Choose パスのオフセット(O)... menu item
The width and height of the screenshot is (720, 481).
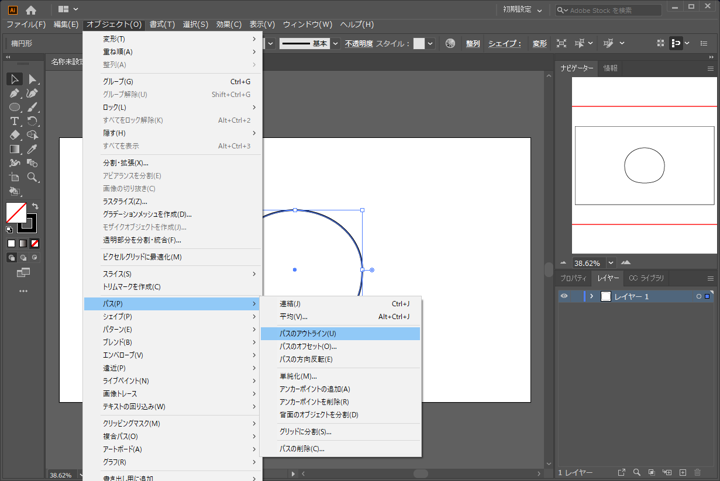coord(340,347)
